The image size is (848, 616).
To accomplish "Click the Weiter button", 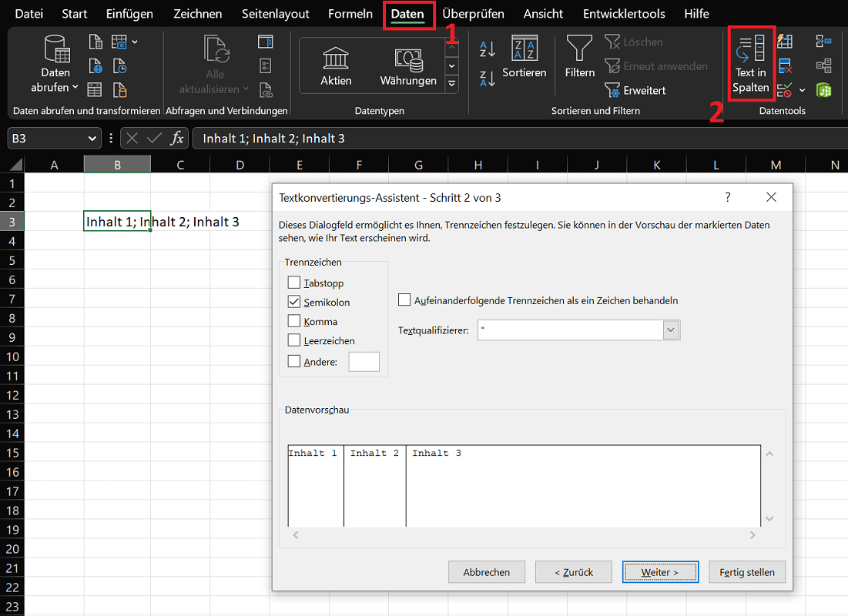I will coord(660,571).
